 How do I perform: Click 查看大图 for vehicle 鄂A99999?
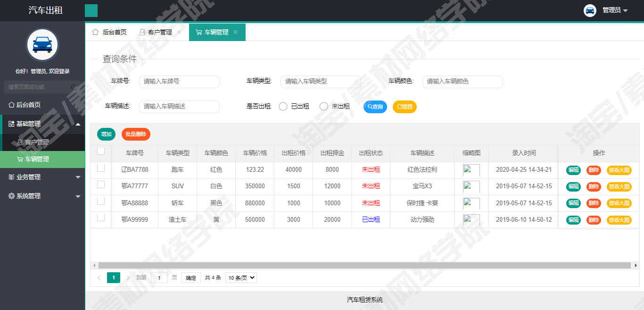(619, 220)
